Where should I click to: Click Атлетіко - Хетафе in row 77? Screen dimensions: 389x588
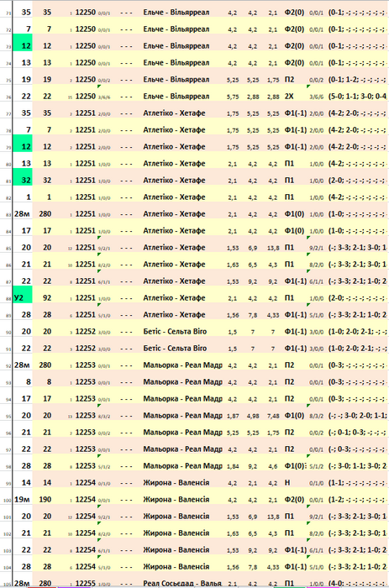[174, 113]
